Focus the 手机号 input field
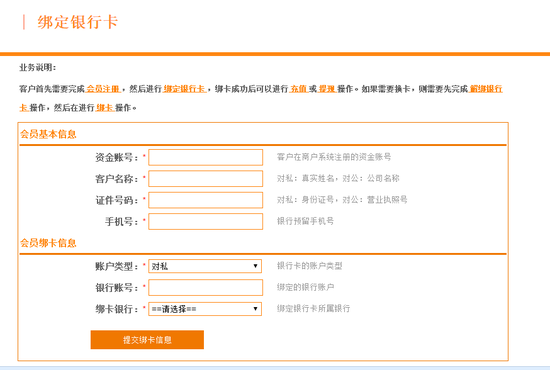The image size is (550, 370). click(x=206, y=221)
